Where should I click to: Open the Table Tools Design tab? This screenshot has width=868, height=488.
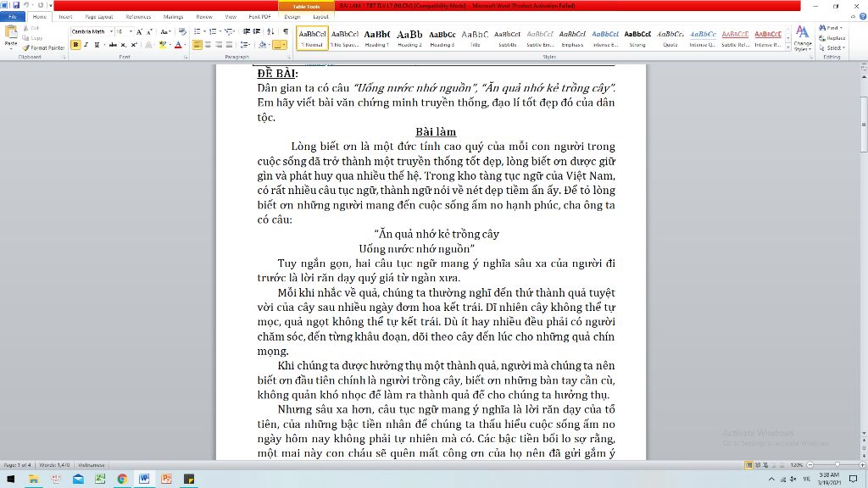point(292,17)
